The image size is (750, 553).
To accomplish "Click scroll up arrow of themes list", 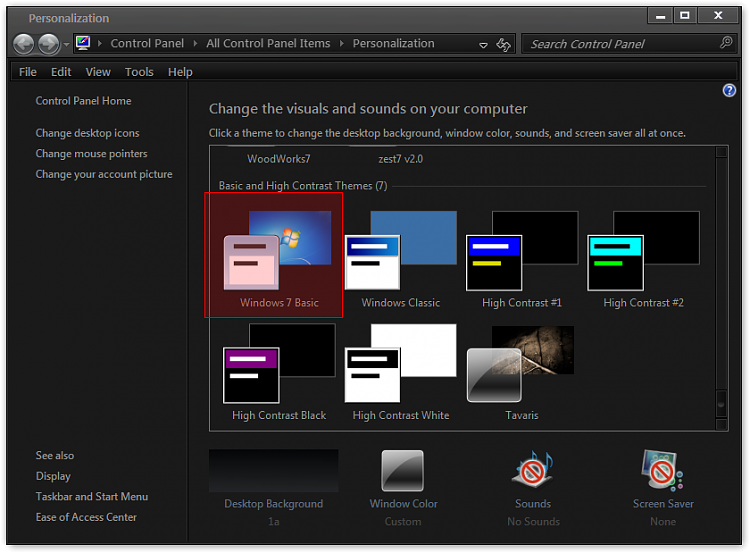I will click(721, 152).
